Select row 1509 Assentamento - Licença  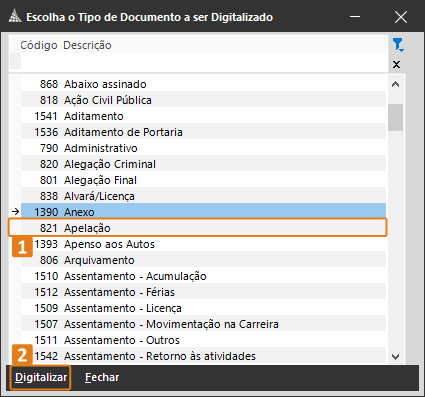coord(203,308)
